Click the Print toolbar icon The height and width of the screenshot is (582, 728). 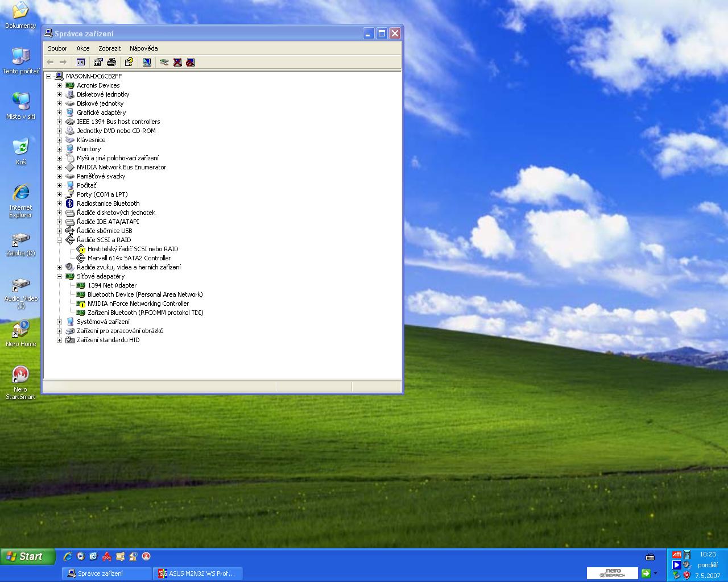pyautogui.click(x=111, y=62)
